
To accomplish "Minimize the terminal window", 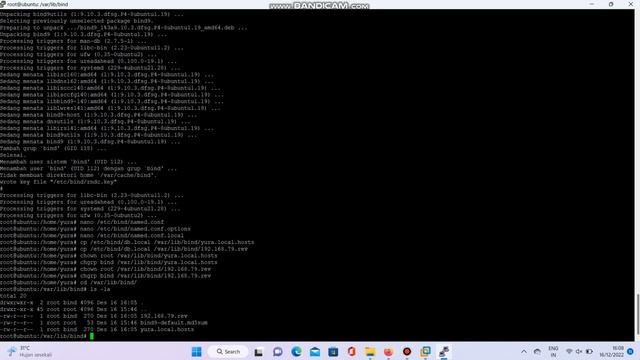I will (591, 4).
